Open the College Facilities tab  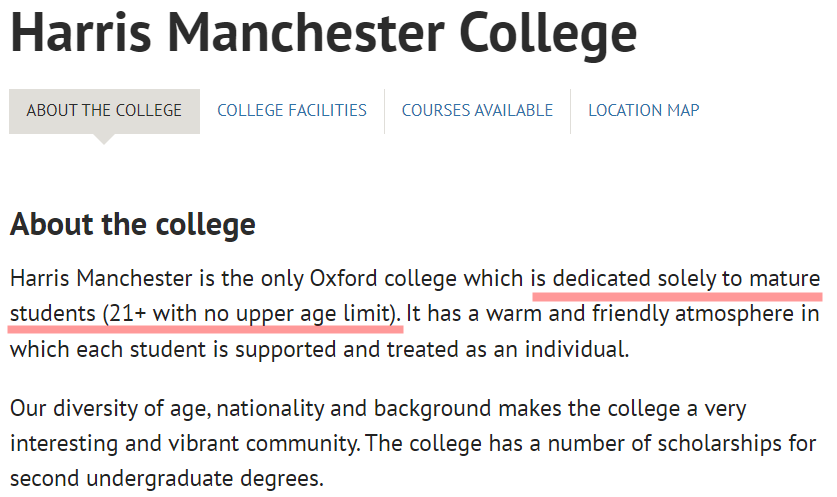coord(291,111)
